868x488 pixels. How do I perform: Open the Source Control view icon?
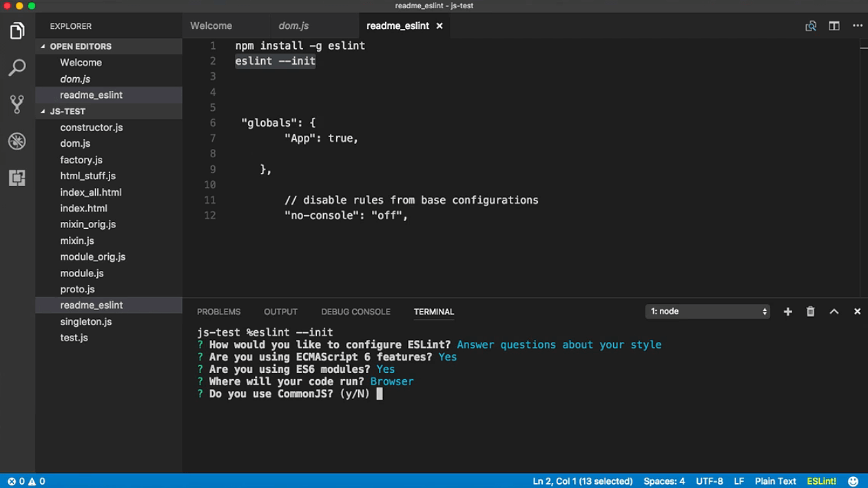pos(17,104)
